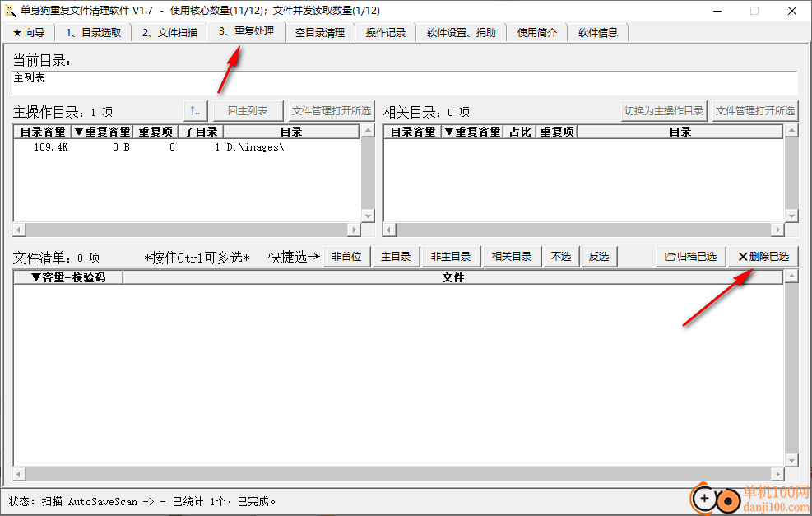
Task: Click the up-directory arrow button
Action: (195, 111)
